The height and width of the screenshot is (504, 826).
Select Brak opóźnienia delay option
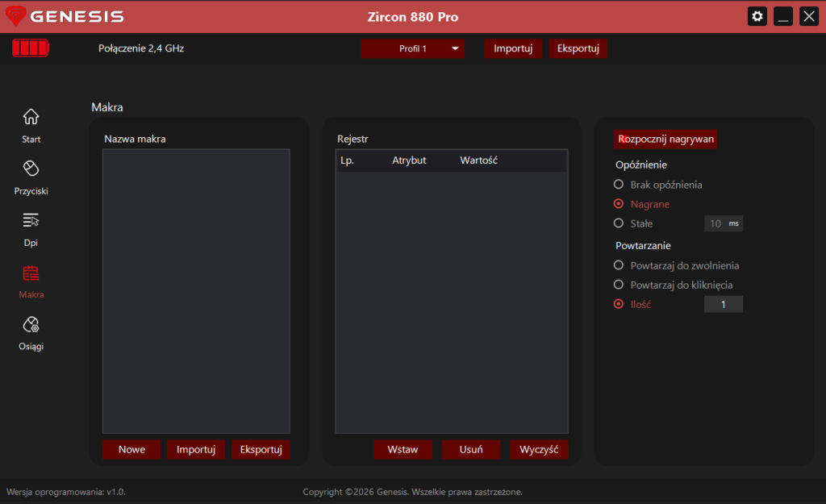point(658,185)
